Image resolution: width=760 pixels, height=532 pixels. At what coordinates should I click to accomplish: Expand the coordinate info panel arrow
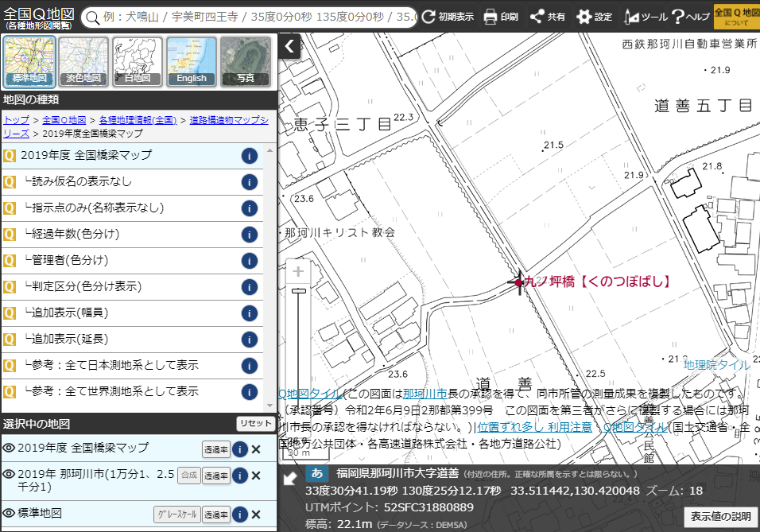pyautogui.click(x=290, y=479)
